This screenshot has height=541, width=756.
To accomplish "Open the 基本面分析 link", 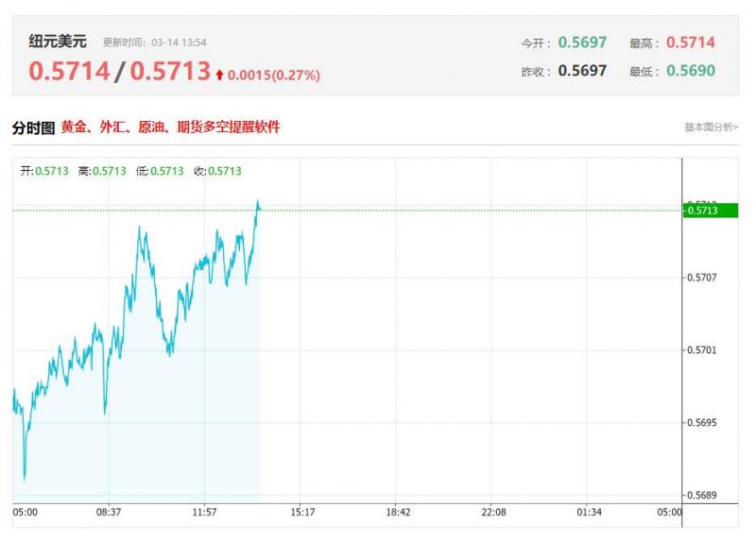I will 712,127.
